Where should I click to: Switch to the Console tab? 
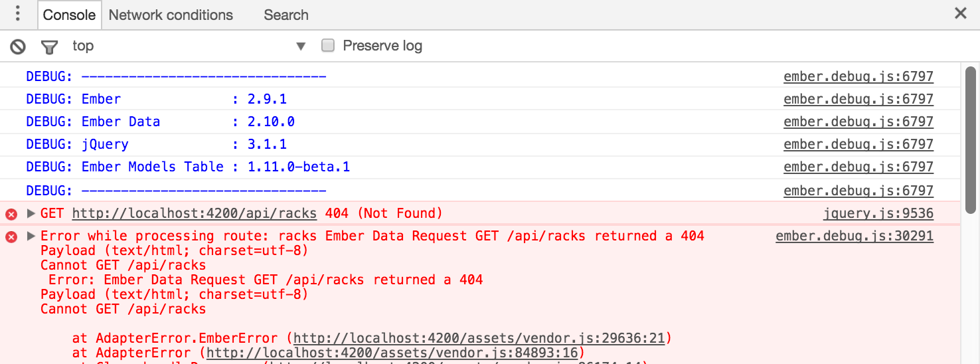point(70,15)
